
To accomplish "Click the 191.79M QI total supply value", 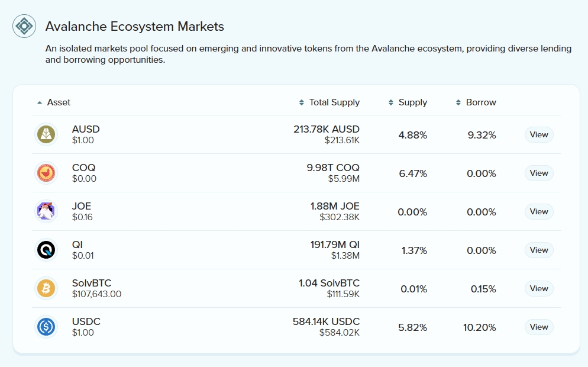I will pyautogui.click(x=335, y=244).
